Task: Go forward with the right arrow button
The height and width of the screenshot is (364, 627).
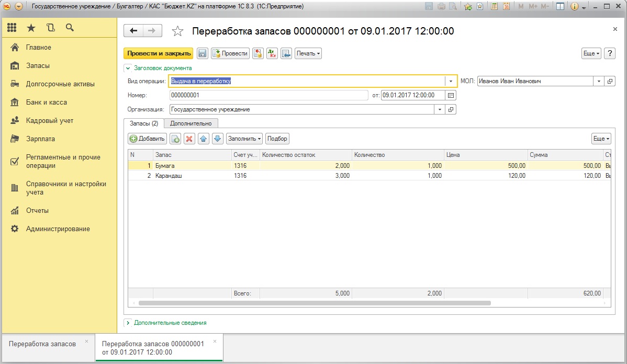Action: 152,31
